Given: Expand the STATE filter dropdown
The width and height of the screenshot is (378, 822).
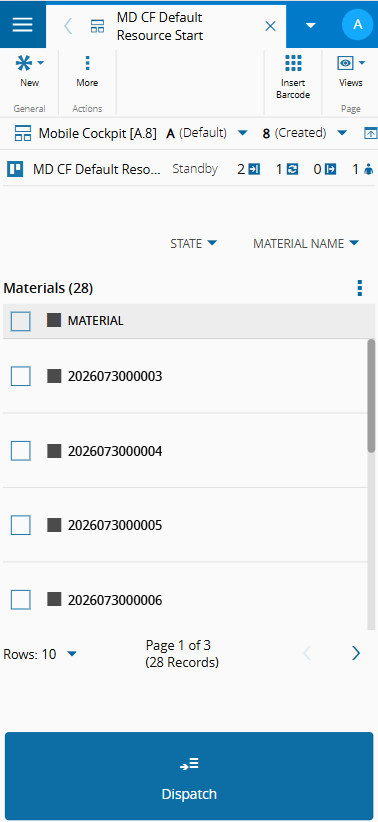Looking at the screenshot, I should click(193, 243).
